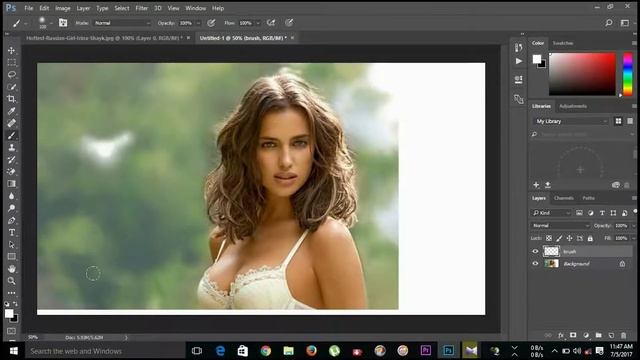Open the layer Kind filter dropdown
This screenshot has height=360, width=640.
point(551,213)
